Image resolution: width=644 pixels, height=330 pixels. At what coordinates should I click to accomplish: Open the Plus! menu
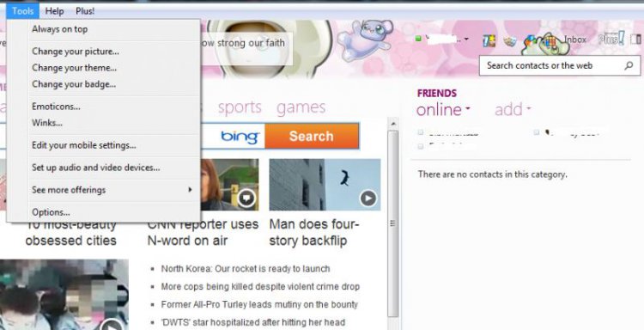pos(85,11)
